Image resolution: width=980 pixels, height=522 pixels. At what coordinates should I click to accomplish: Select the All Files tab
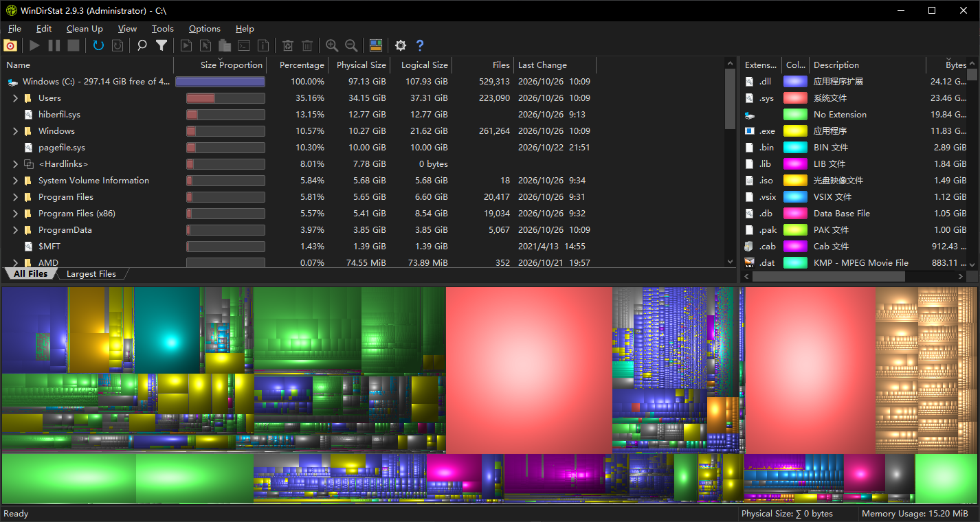point(31,274)
